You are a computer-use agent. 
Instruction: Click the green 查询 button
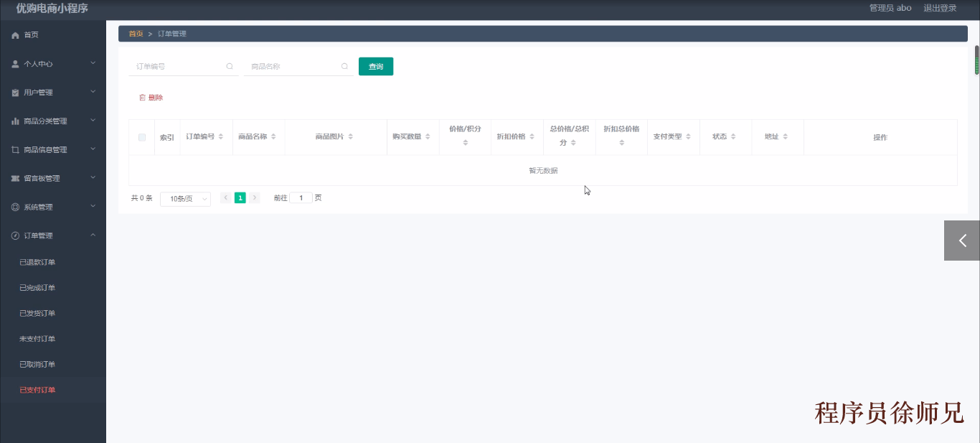[x=376, y=67]
